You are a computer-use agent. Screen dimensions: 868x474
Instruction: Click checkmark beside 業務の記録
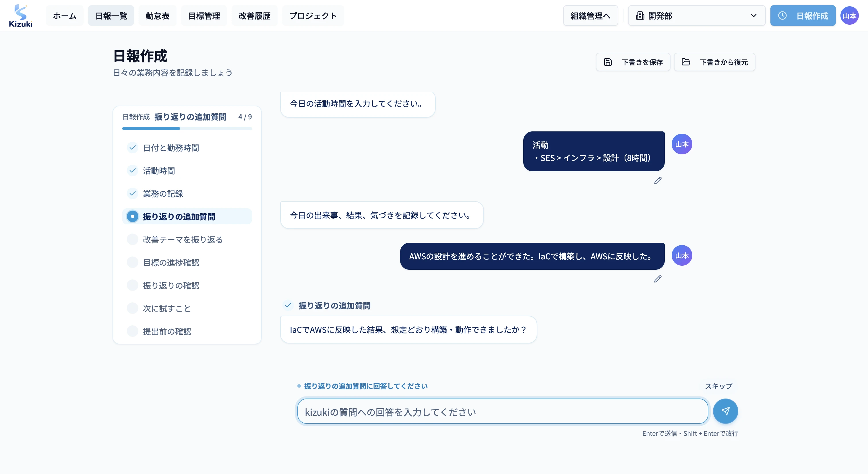tap(132, 193)
